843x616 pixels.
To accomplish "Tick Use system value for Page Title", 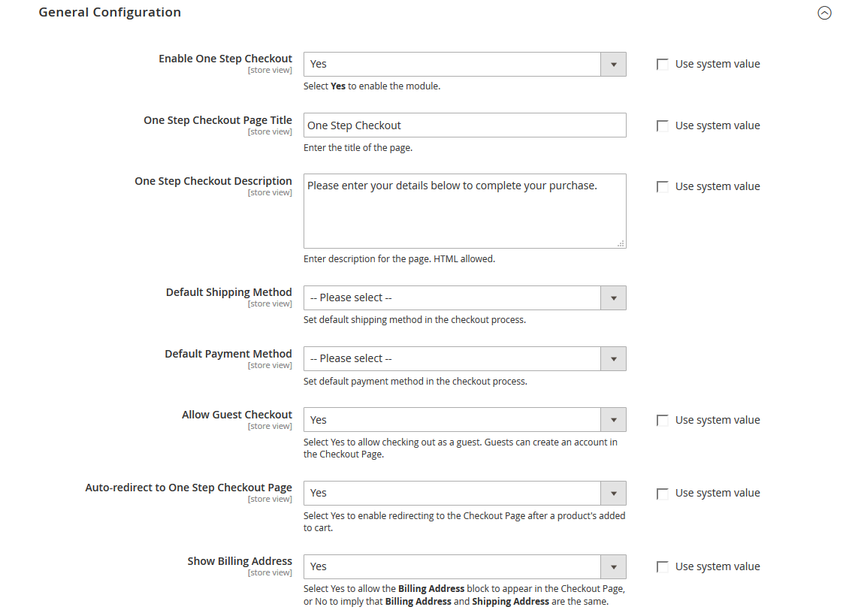I will point(663,126).
